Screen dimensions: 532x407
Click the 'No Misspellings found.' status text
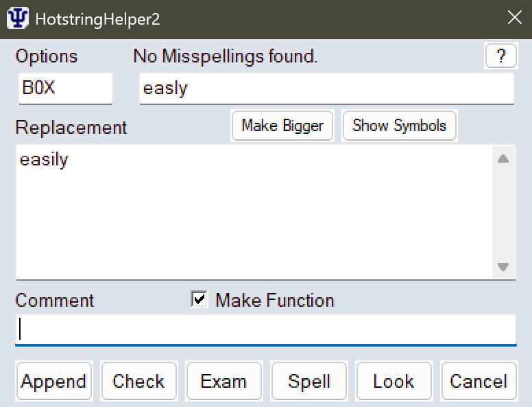(226, 56)
